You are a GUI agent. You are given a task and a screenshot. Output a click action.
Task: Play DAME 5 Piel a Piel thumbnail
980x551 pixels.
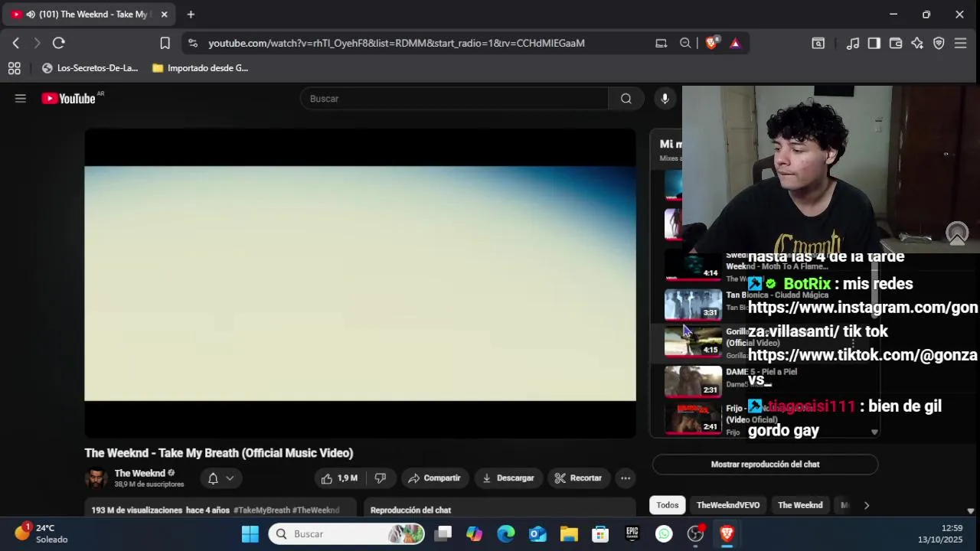click(x=693, y=380)
